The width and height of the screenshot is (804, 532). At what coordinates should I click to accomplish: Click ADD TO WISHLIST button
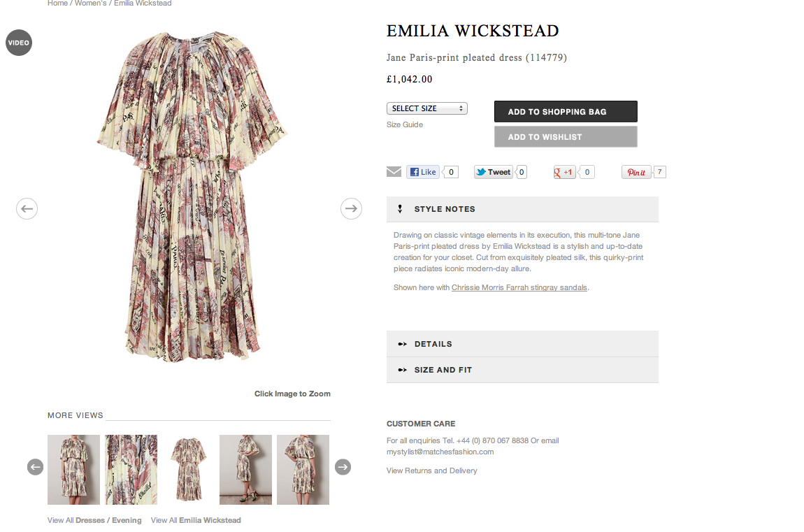click(x=566, y=137)
